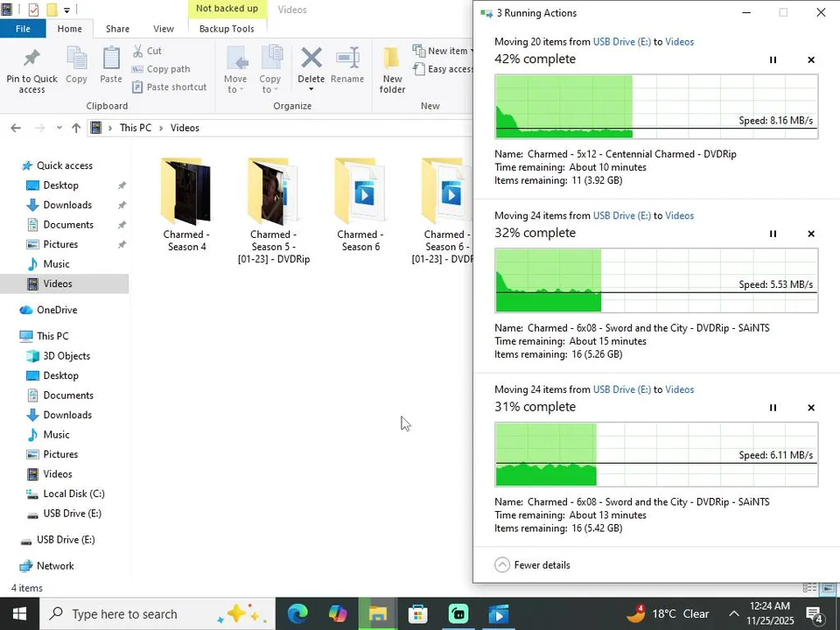Switch to the Home ribbon tab

coord(70,28)
